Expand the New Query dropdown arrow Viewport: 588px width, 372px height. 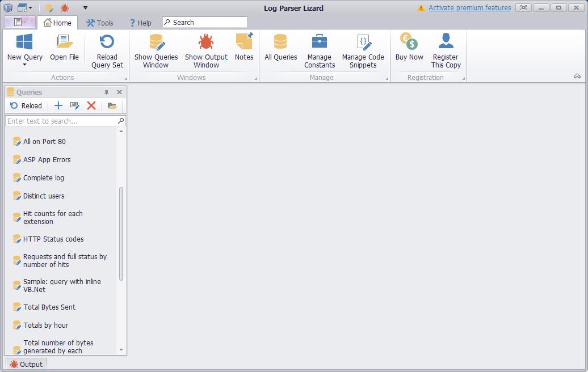pos(25,65)
